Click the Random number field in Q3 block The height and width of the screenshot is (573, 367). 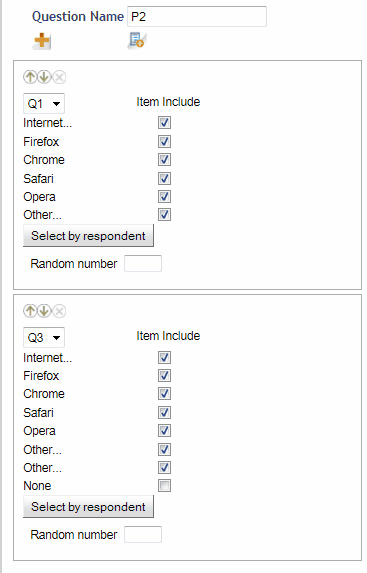click(x=143, y=535)
